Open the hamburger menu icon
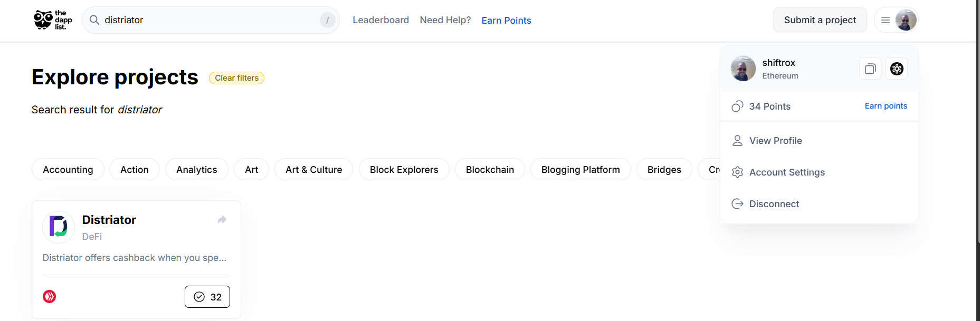The height and width of the screenshot is (321, 980). pos(886,20)
